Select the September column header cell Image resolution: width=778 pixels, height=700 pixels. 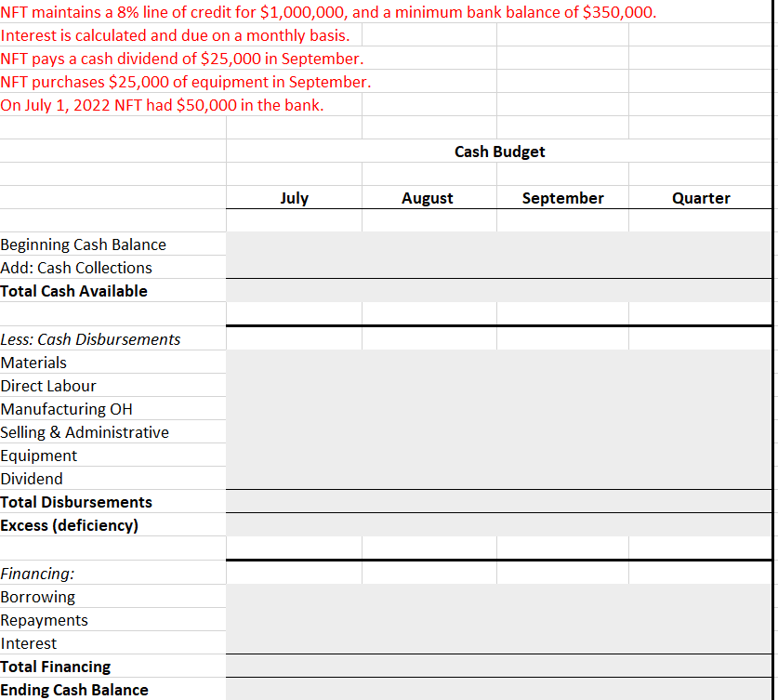pos(562,197)
